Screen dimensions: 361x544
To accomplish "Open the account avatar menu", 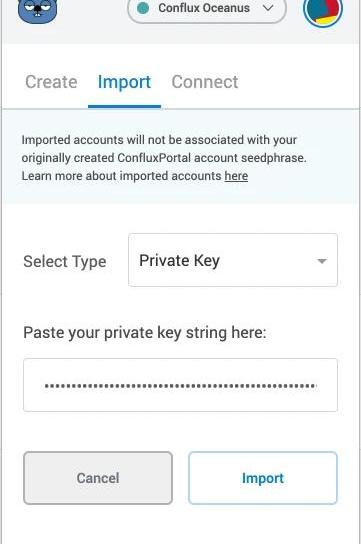I will click(x=323, y=11).
